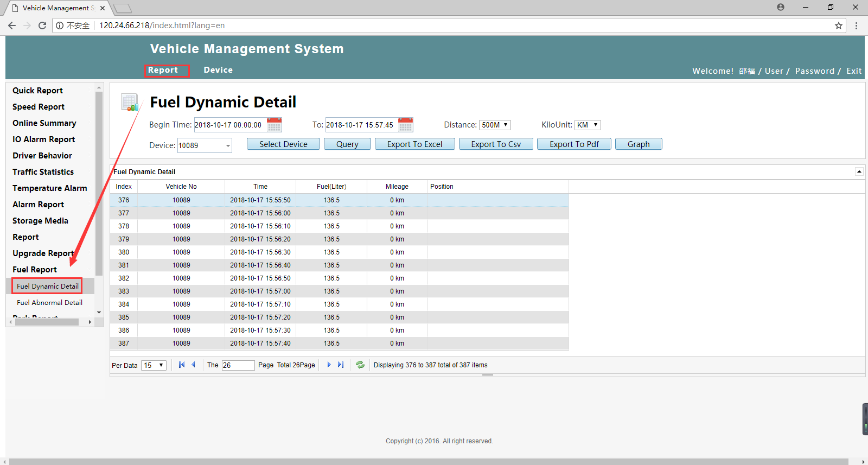Open the To date calendar picker
The height and width of the screenshot is (465, 868).
406,125
